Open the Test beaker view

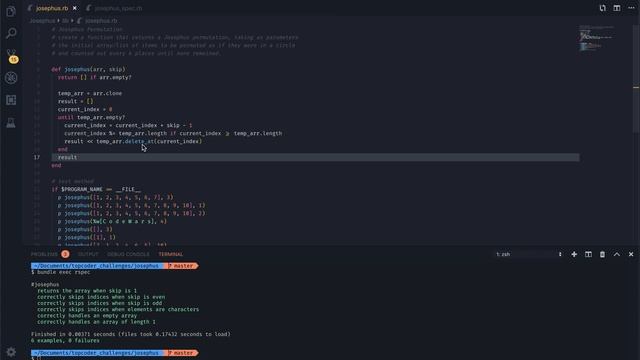click(x=11, y=122)
